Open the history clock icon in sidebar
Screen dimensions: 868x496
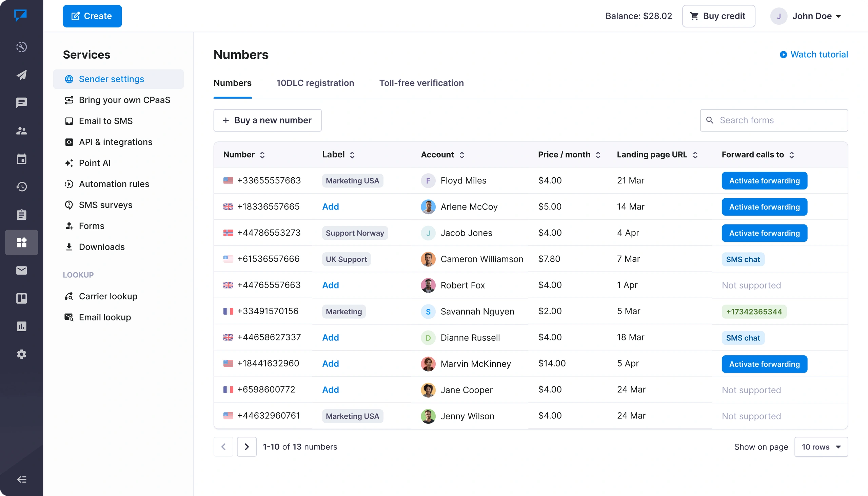[x=21, y=187]
